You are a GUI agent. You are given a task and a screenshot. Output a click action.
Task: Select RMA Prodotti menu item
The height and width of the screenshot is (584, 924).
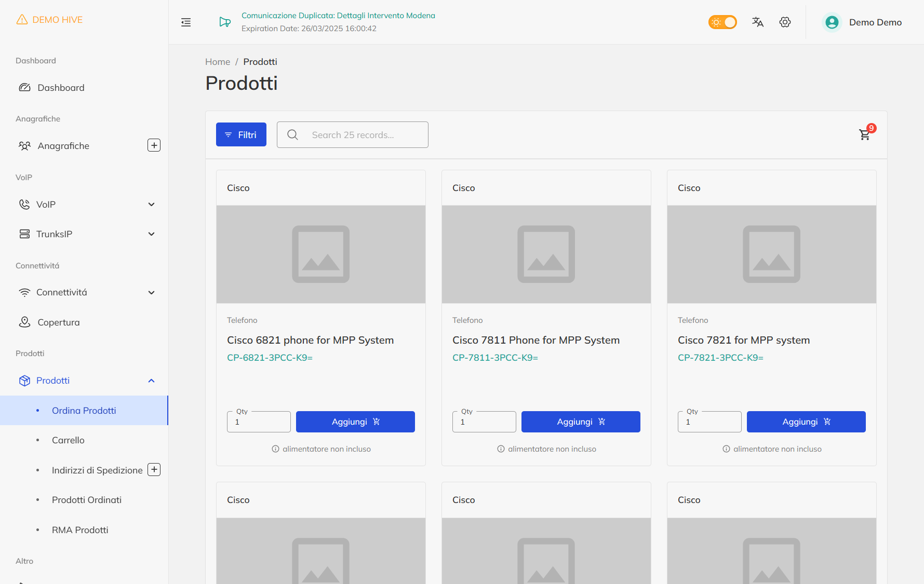tap(80, 530)
